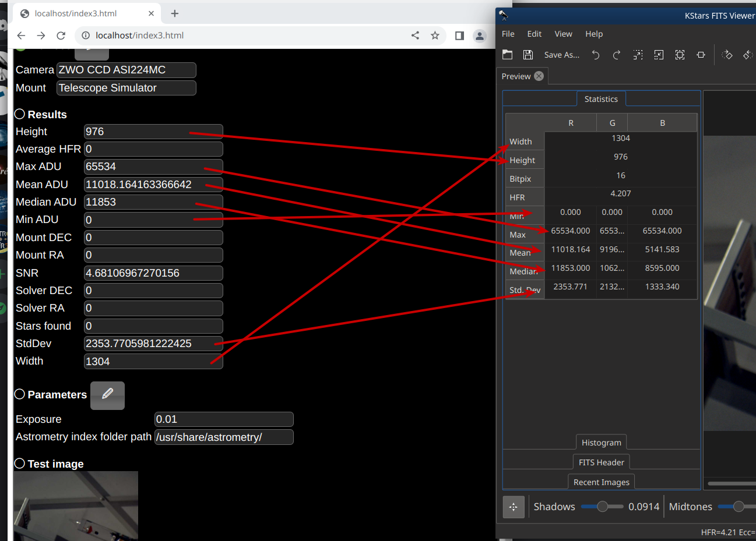The width and height of the screenshot is (756, 541).
Task: Go back in the browser
Action: point(21,36)
